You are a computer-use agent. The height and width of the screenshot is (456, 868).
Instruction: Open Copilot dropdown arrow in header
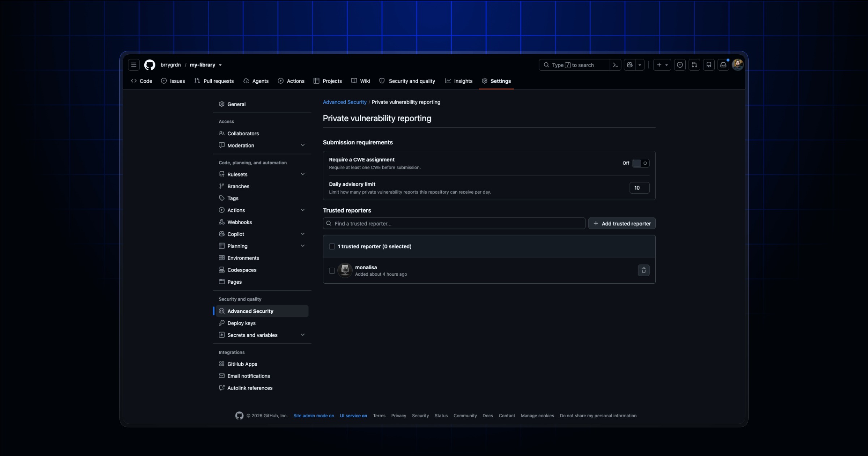pos(640,65)
